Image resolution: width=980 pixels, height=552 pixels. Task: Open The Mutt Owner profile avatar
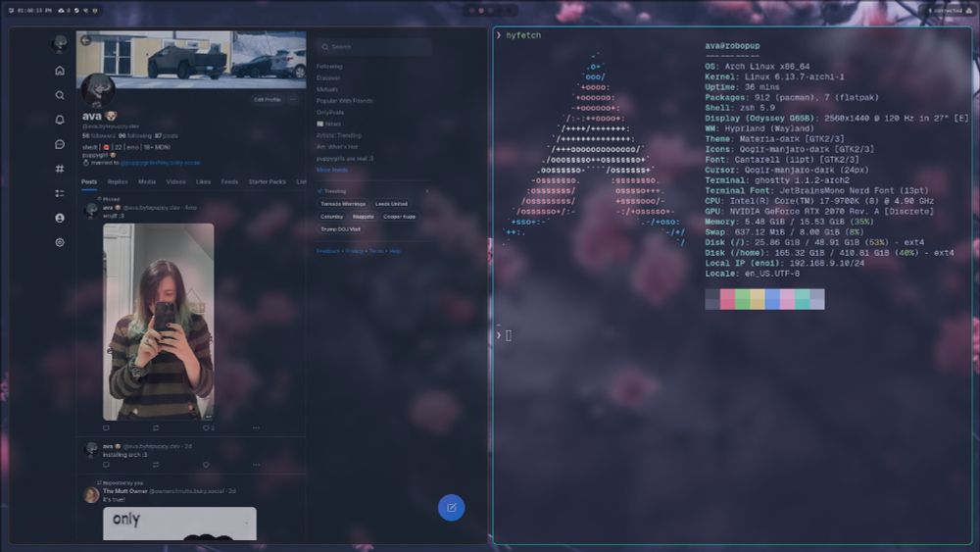pos(91,494)
